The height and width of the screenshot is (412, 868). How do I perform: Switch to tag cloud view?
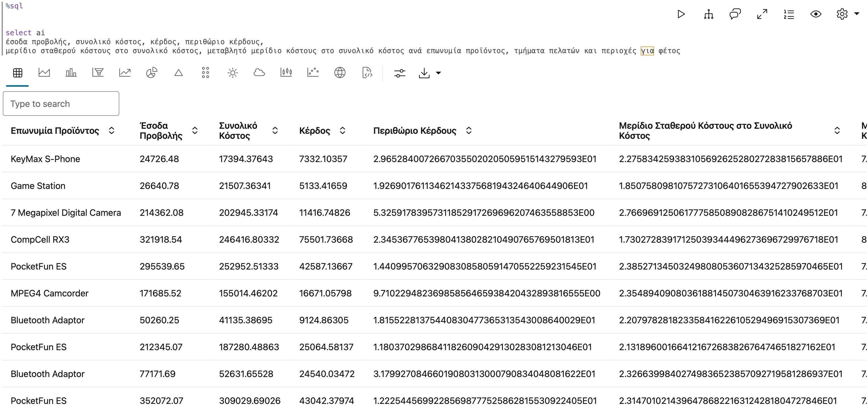(x=259, y=73)
